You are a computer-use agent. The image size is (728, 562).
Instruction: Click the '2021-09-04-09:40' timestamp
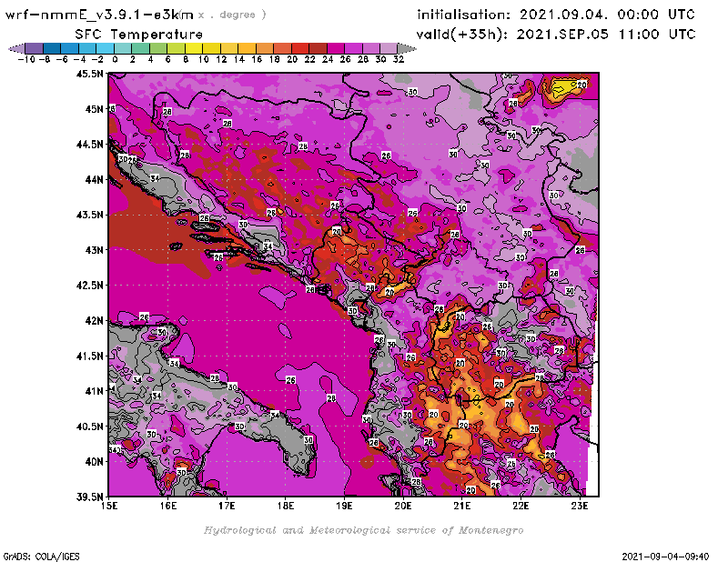[665, 557]
